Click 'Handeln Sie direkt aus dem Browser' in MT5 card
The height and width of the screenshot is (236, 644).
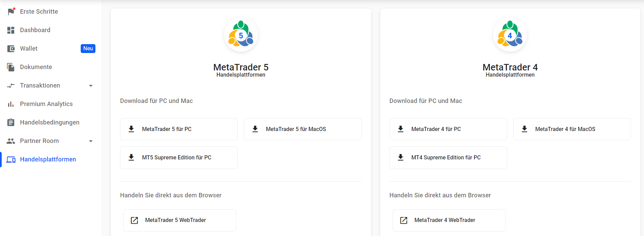click(x=171, y=195)
